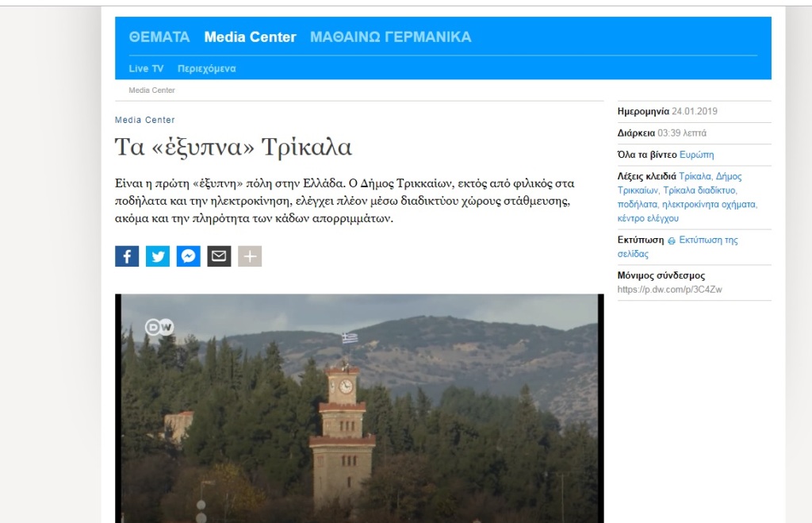Open the ΜΑΘΑΙΝΩ ΓΕΡΜΑΝΙΚΑ navigation item
812x523 pixels.
390,37
